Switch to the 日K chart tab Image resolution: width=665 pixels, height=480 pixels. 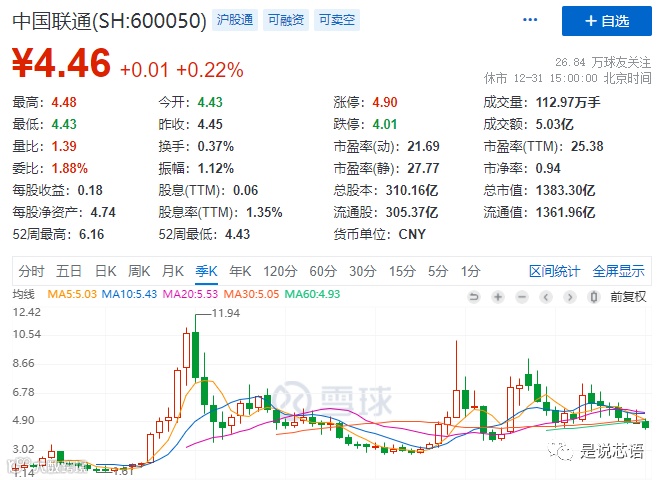click(105, 271)
